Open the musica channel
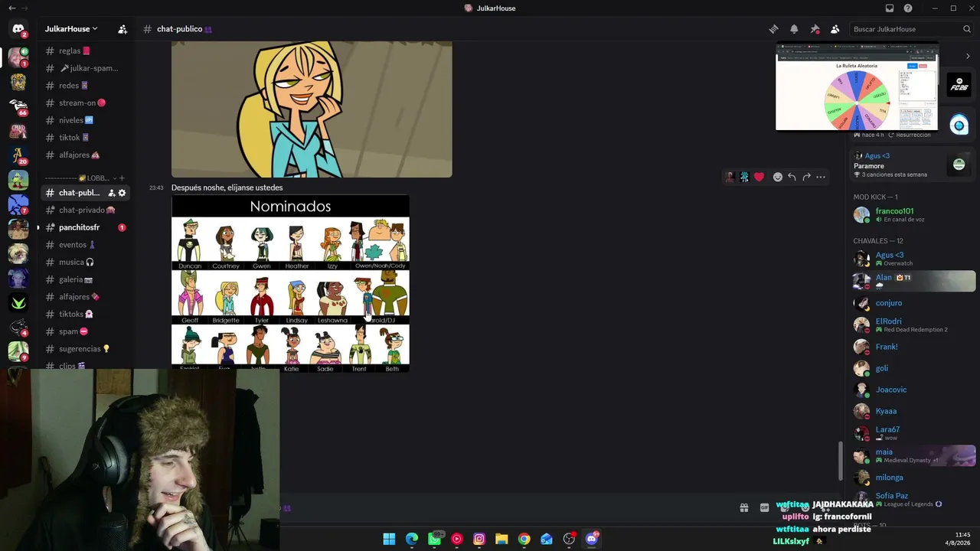This screenshot has width=980, height=551. pos(84,262)
